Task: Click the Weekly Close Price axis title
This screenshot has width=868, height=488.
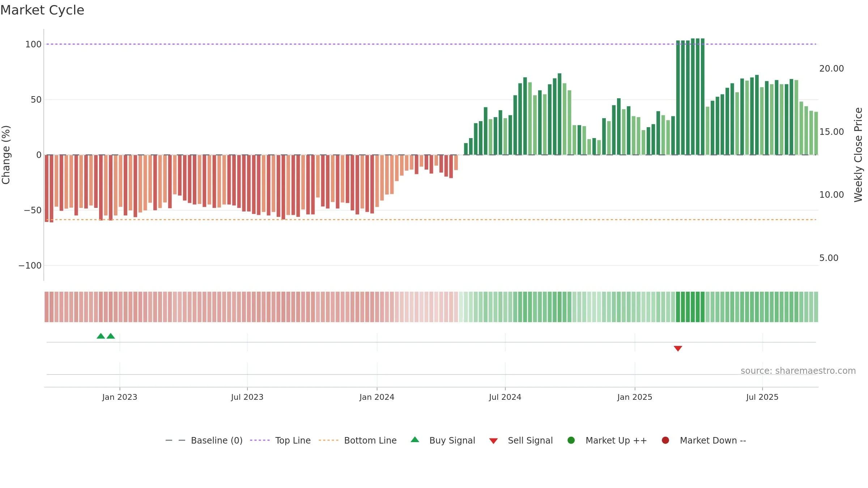Action: [x=858, y=155]
